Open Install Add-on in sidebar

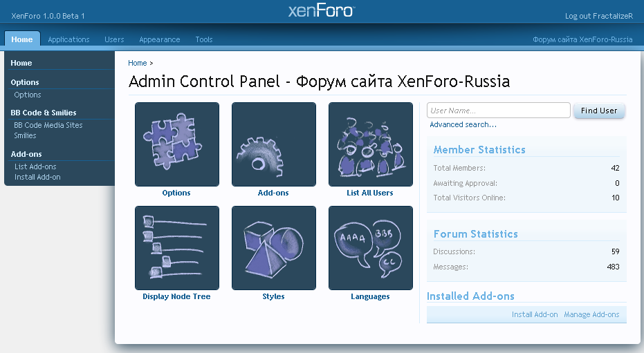tap(37, 177)
